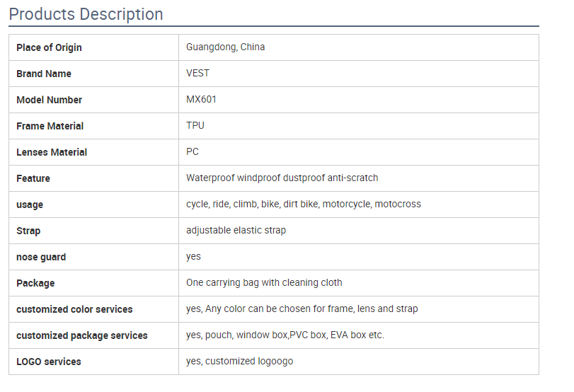Click the adjustable elastic strap value

pos(236,231)
